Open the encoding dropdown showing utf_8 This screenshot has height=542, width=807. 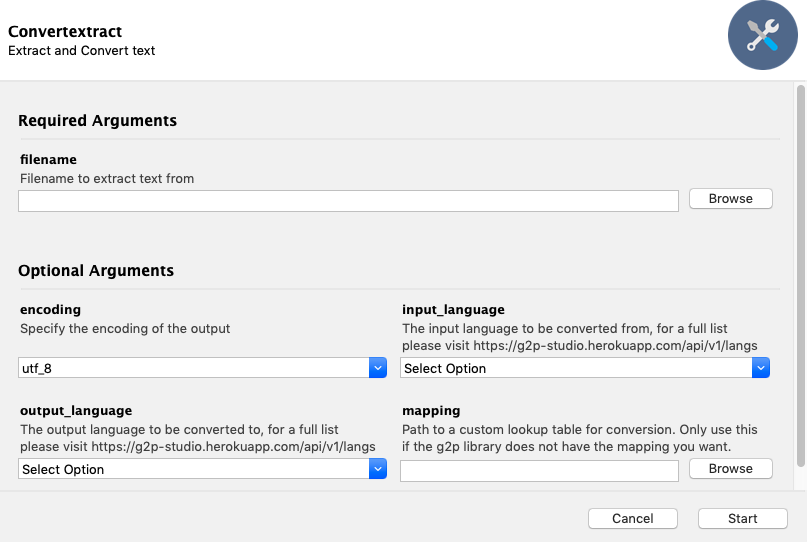194,368
